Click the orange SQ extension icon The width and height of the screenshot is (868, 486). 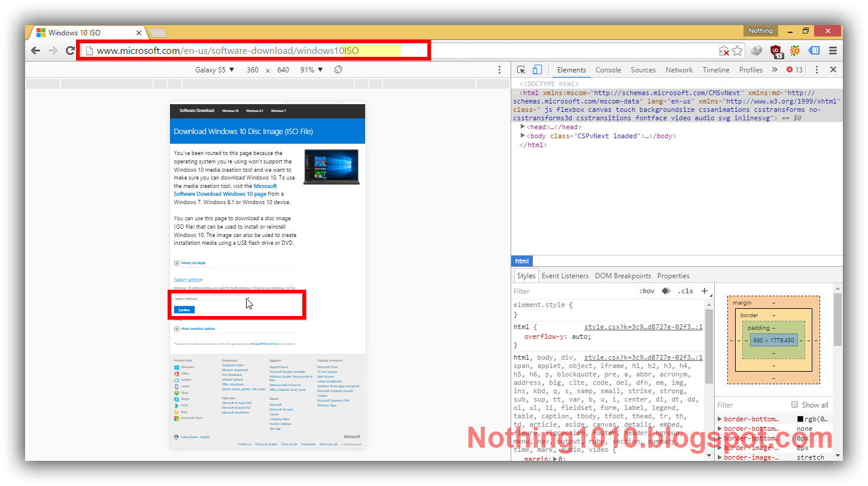pyautogui.click(x=795, y=51)
